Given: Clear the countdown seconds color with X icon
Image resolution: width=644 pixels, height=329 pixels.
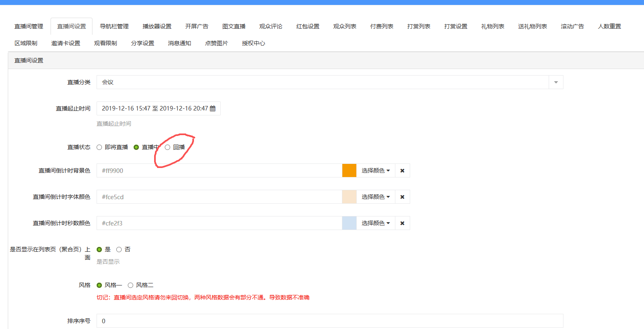Looking at the screenshot, I should (402, 223).
